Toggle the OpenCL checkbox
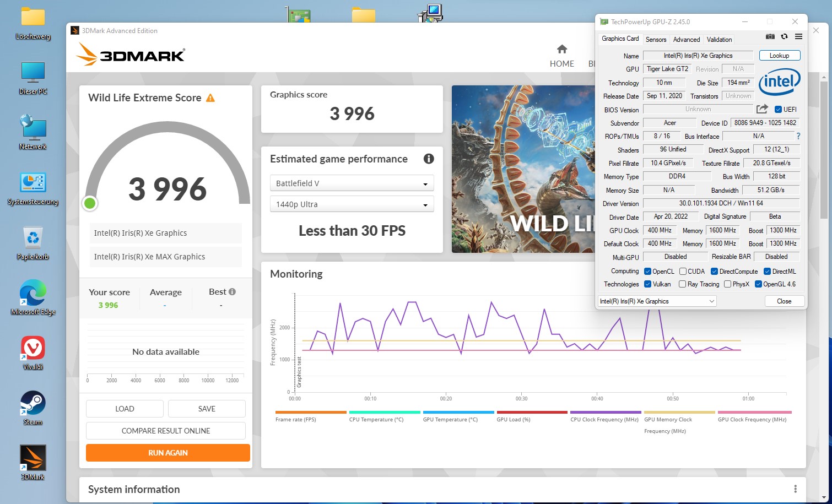Screen dimensions: 832x504 coord(647,272)
